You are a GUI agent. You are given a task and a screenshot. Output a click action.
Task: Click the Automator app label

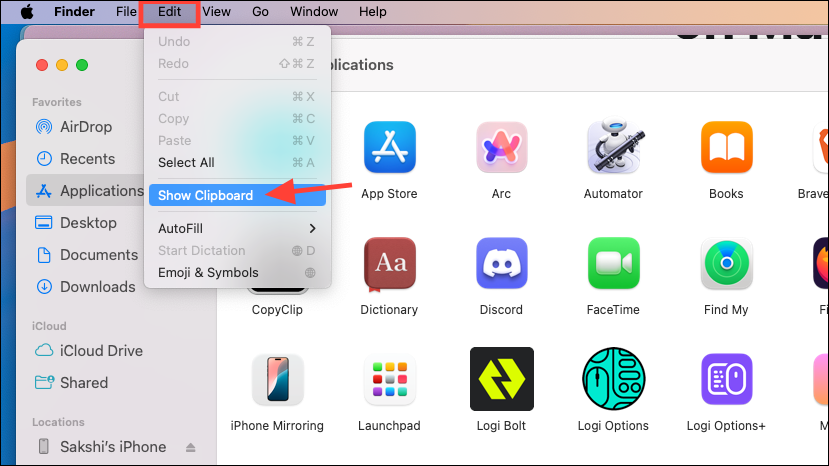click(613, 194)
